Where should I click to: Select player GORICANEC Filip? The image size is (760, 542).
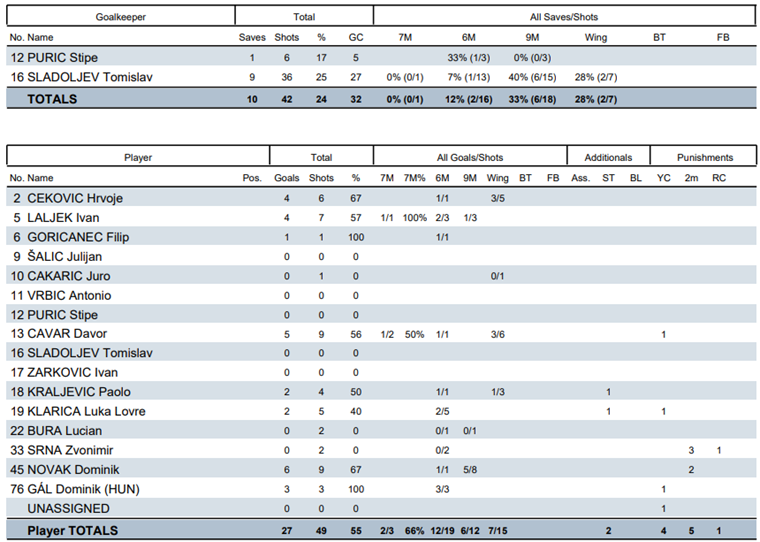[78, 237]
